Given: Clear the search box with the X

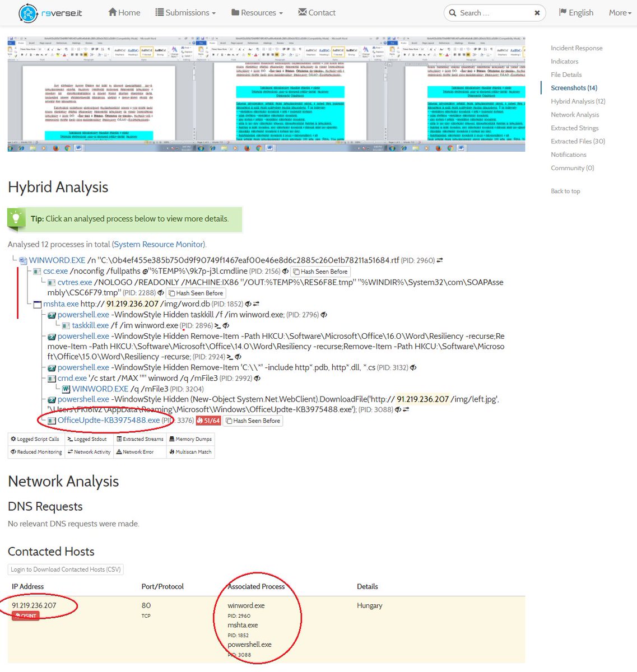Looking at the screenshot, I should 537,13.
